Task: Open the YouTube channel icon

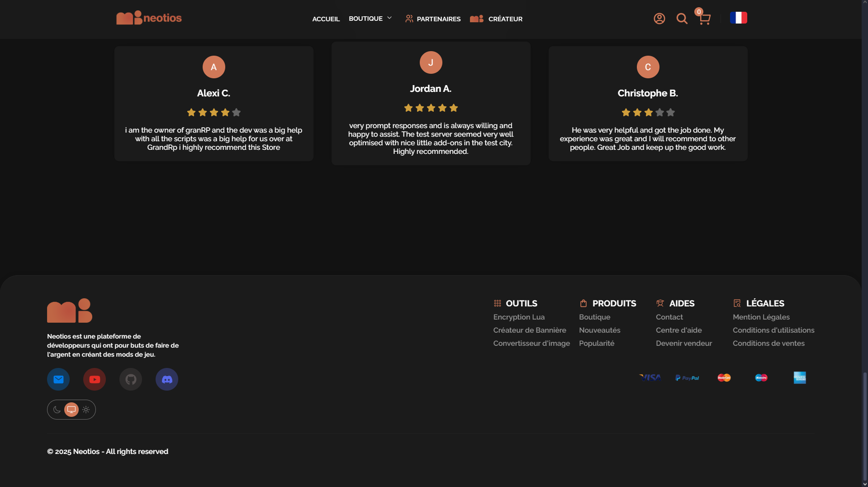Action: point(95,379)
